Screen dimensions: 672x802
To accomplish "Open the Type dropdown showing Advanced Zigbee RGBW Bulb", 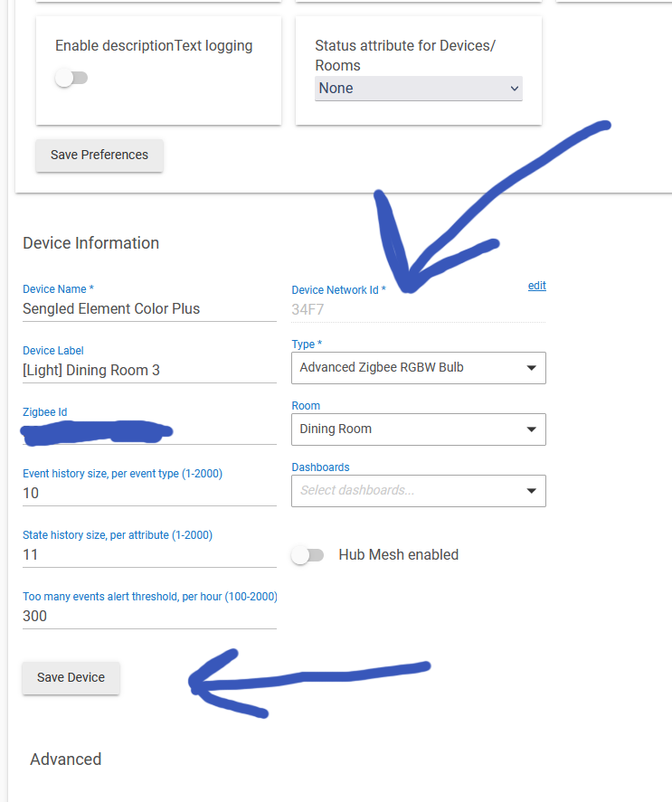I will click(x=418, y=368).
